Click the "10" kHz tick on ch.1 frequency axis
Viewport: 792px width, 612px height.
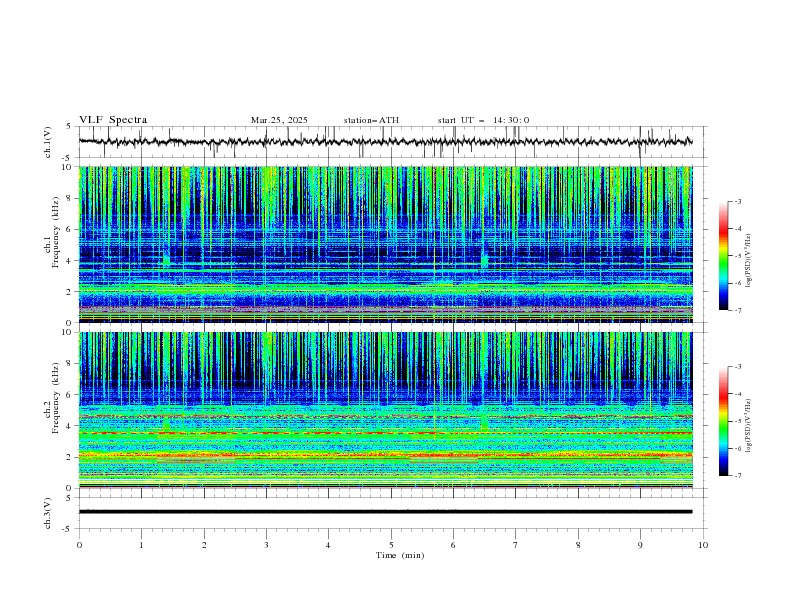pos(66,167)
